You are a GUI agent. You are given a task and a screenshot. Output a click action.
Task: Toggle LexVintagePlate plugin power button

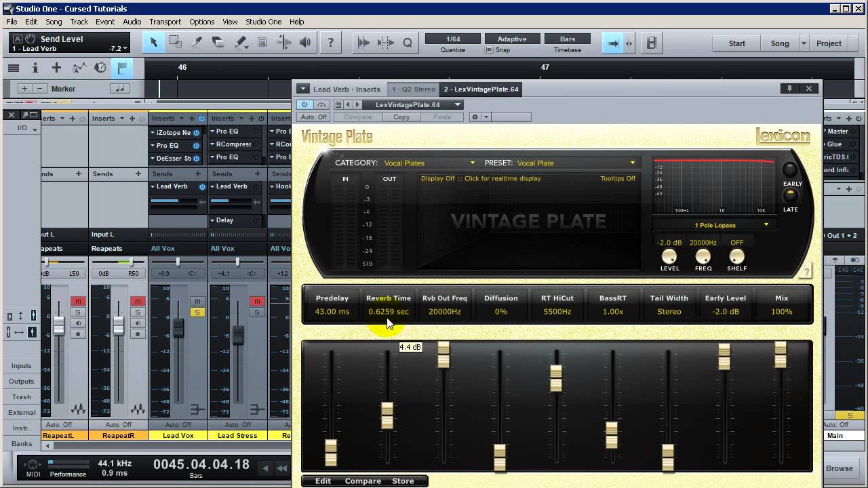pos(304,104)
